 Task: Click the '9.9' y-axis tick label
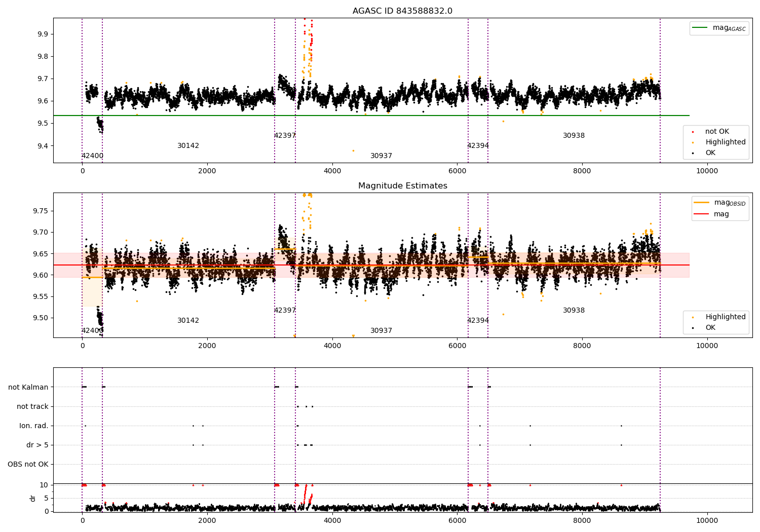43,34
